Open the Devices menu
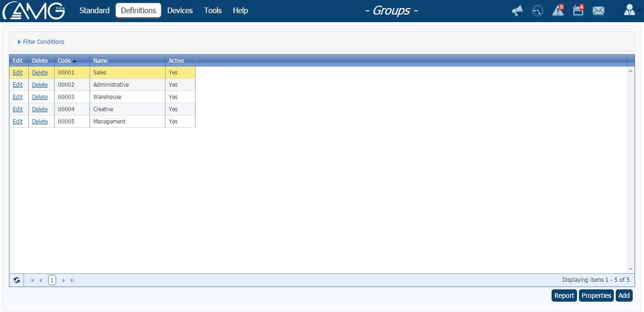 [180, 10]
